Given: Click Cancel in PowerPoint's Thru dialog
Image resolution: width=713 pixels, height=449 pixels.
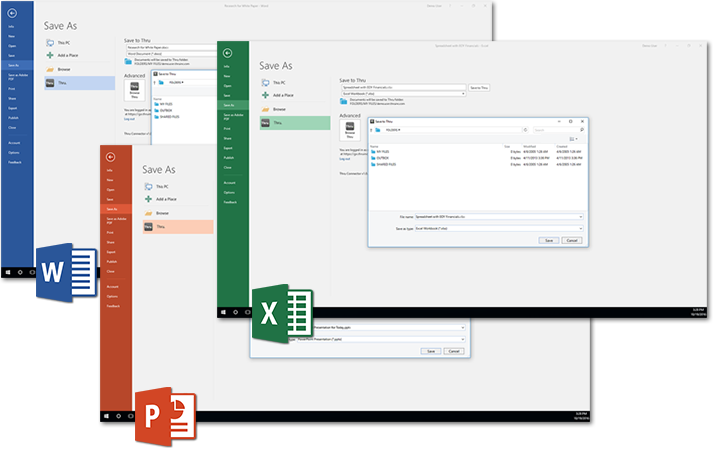Looking at the screenshot, I should point(454,351).
